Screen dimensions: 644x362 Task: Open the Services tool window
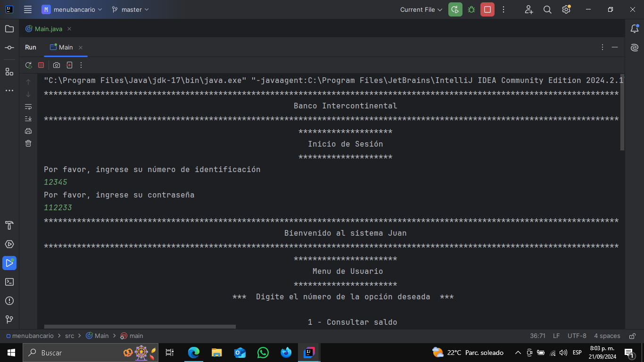9,244
